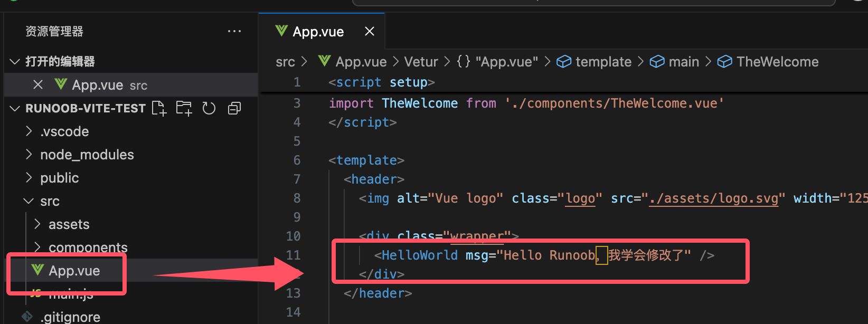The image size is (868, 324).
Task: Expand the .vscode folder
Action: pos(64,131)
